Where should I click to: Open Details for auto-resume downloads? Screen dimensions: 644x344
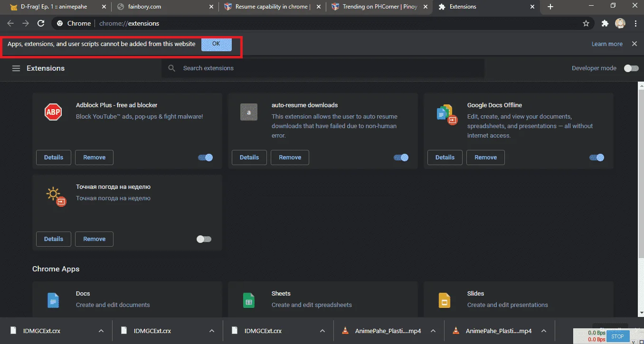click(249, 158)
